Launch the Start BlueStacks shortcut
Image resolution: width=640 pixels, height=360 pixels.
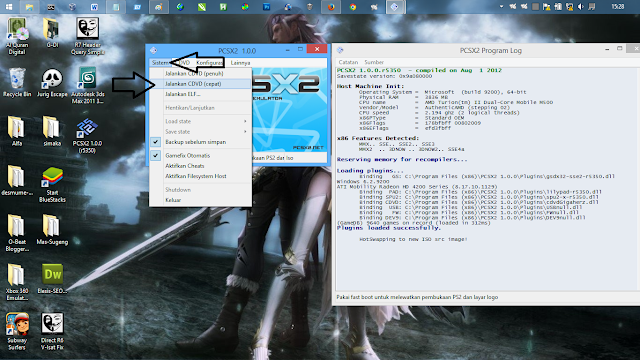52,184
